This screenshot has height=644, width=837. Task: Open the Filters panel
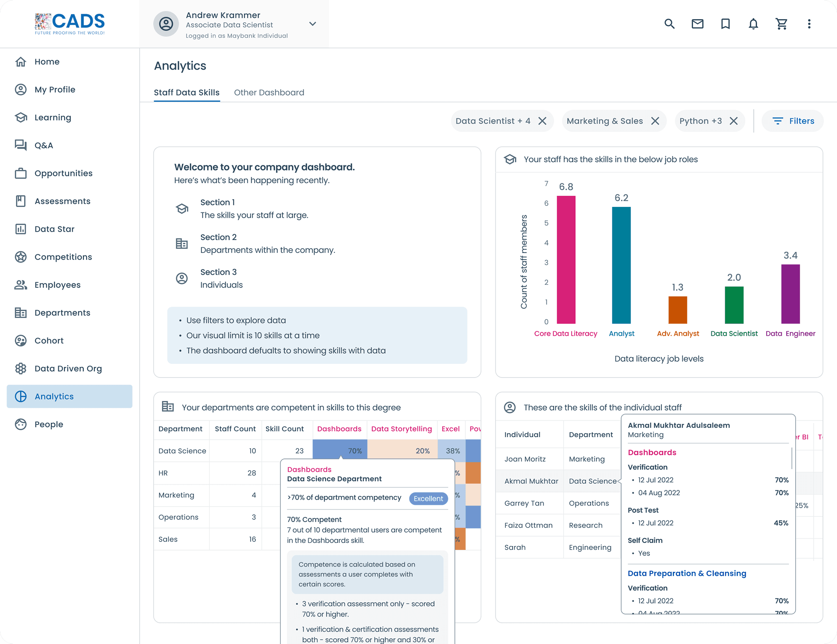click(793, 121)
